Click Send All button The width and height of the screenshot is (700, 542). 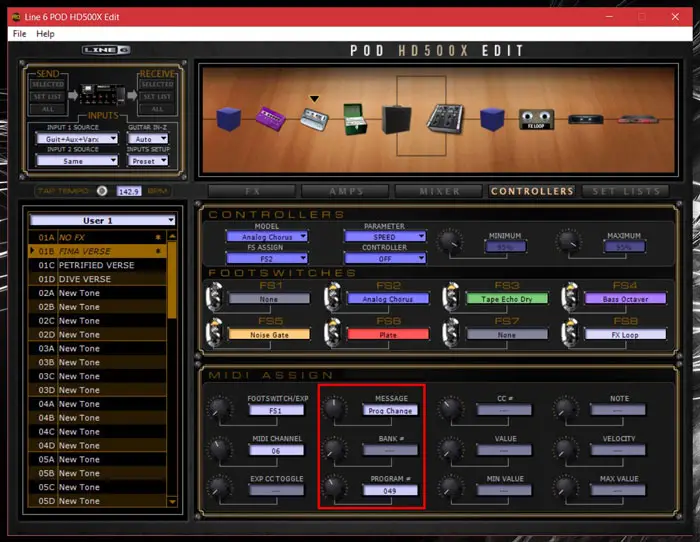pos(48,109)
